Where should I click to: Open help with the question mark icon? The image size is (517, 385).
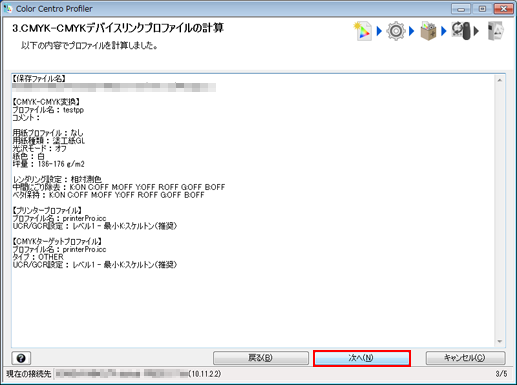pyautogui.click(x=21, y=358)
